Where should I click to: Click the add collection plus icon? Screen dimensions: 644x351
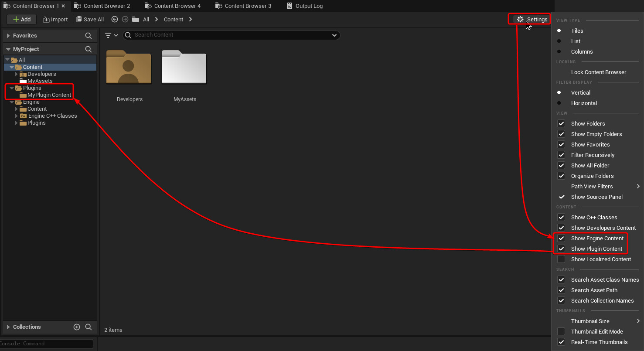tap(77, 327)
